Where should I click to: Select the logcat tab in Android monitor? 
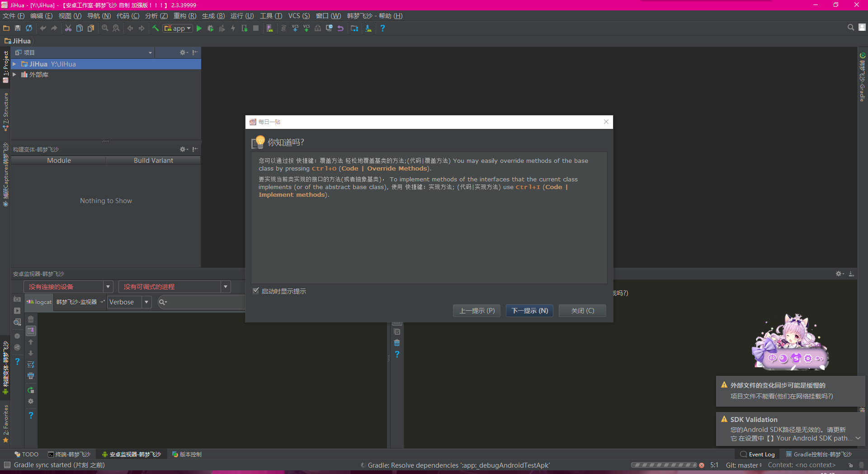[39, 302]
